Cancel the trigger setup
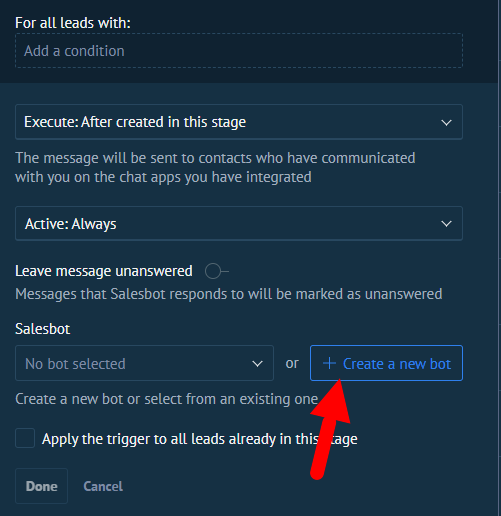The image size is (501, 516). [103, 486]
